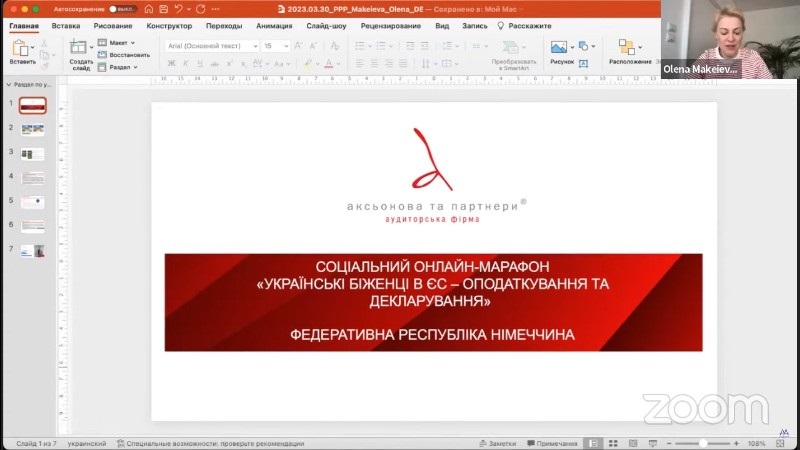800x450 pixels.
Task: Open the more options ellipsis in title bar
Action: (x=216, y=9)
